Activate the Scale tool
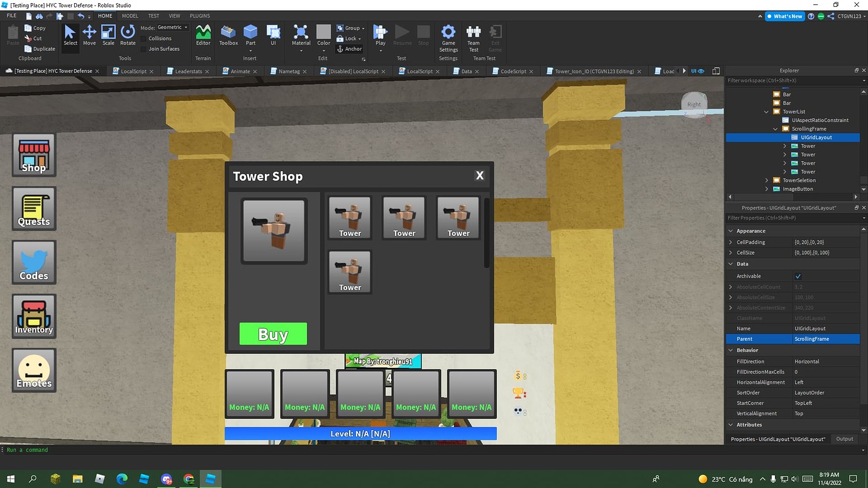 point(108,36)
